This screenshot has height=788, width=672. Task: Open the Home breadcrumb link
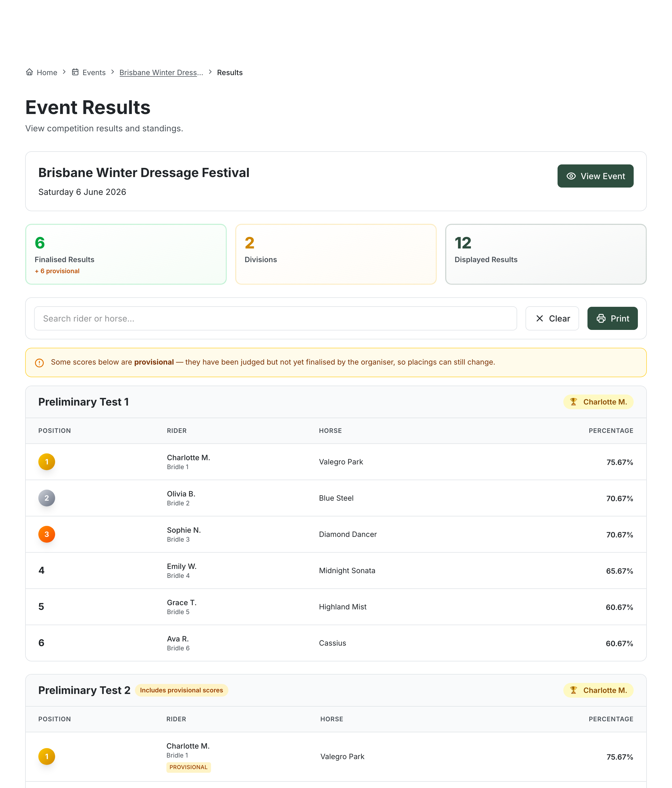pyautogui.click(x=41, y=72)
